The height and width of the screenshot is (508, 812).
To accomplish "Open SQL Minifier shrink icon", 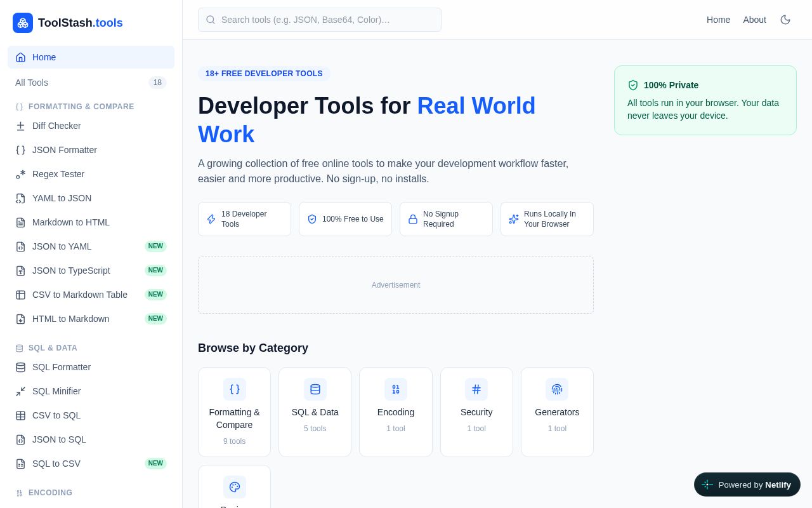I will click(x=20, y=391).
